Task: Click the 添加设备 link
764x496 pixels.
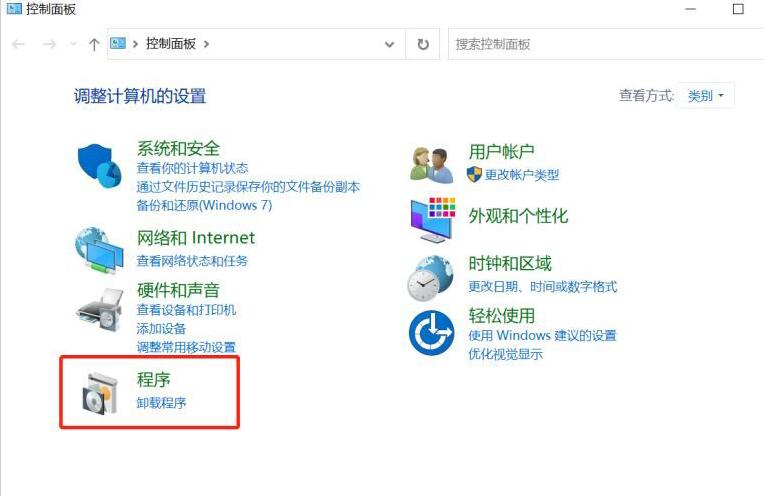Action: [161, 328]
